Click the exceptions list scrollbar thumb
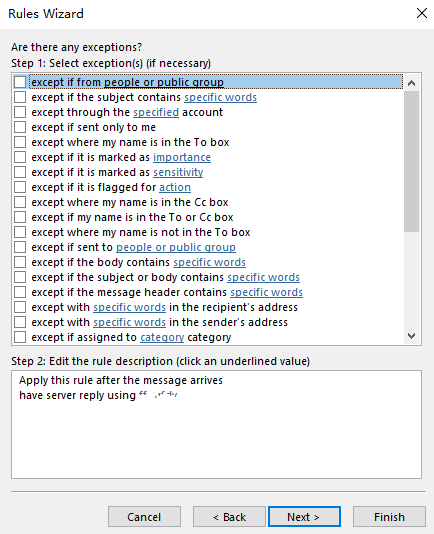The image size is (434, 534). (412, 161)
